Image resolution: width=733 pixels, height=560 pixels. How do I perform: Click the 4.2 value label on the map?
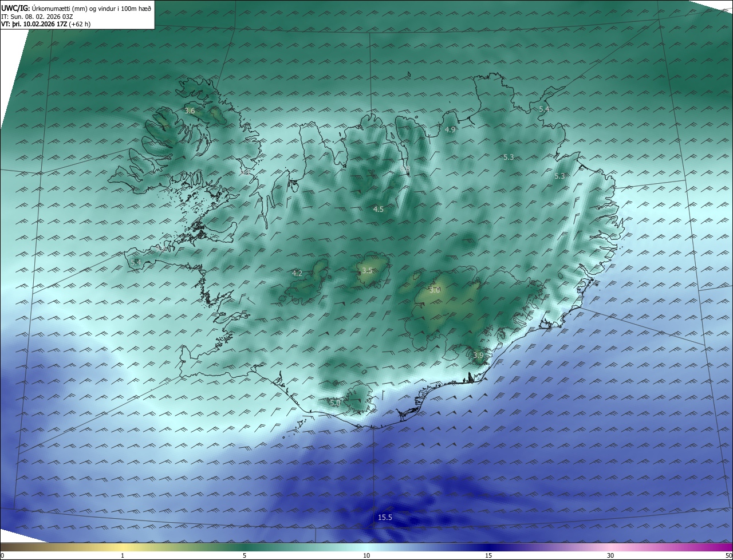pyautogui.click(x=297, y=274)
